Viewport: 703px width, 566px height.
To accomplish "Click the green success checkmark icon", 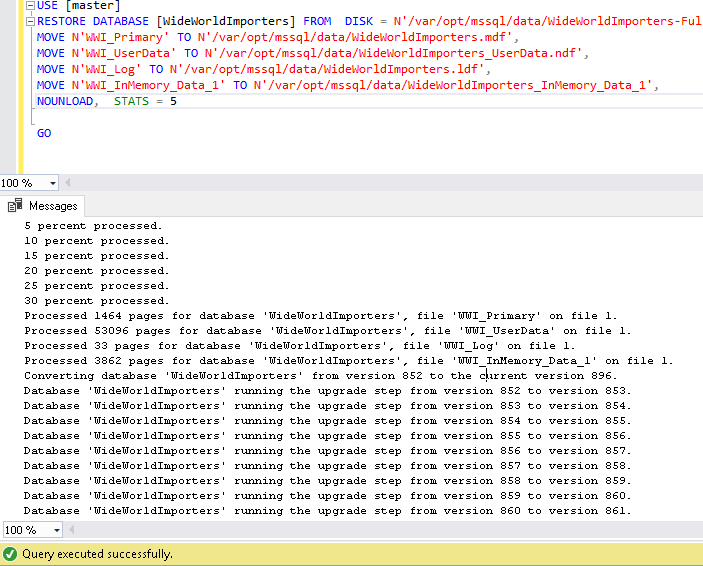I will 10,554.
